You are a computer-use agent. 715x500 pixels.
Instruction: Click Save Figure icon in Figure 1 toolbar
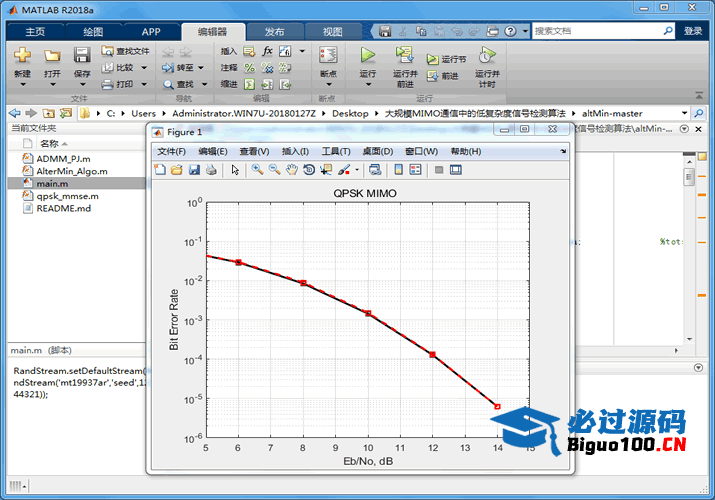coord(194,170)
